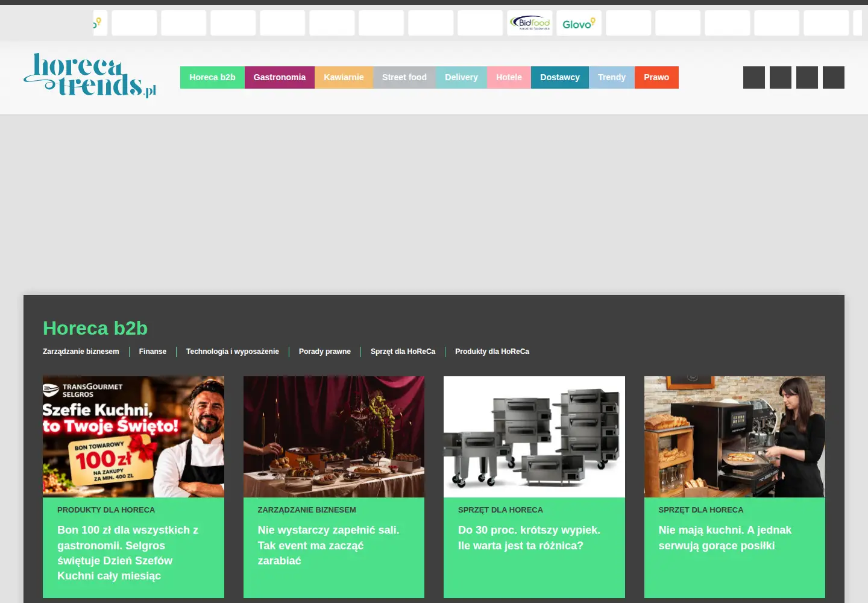Open the Trendy category
868x603 pixels.
(x=612, y=77)
